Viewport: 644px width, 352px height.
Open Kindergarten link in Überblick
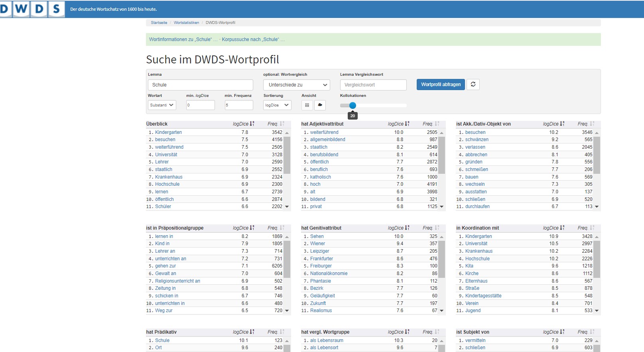click(168, 132)
